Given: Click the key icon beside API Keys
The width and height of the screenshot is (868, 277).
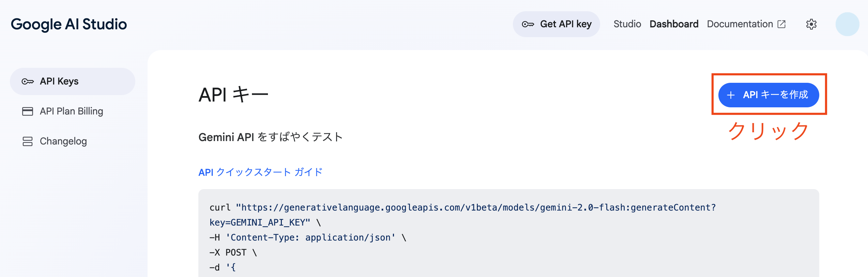Looking at the screenshot, I should tap(28, 81).
